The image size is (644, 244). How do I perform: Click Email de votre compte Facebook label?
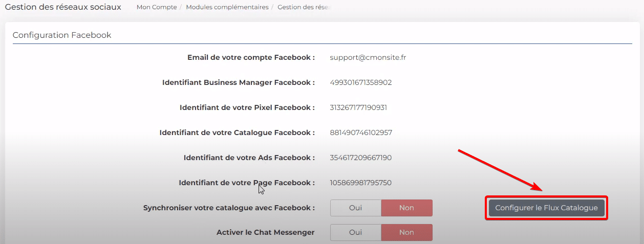pos(251,57)
